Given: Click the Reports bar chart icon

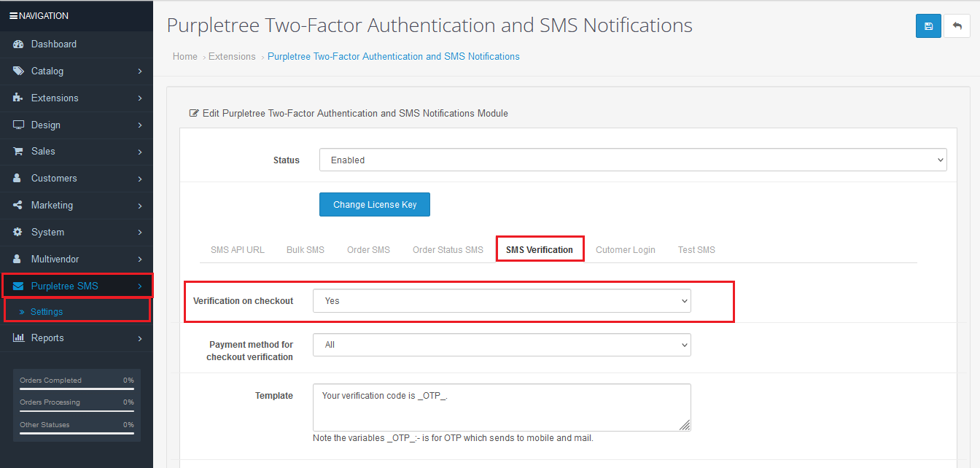Looking at the screenshot, I should (18, 338).
